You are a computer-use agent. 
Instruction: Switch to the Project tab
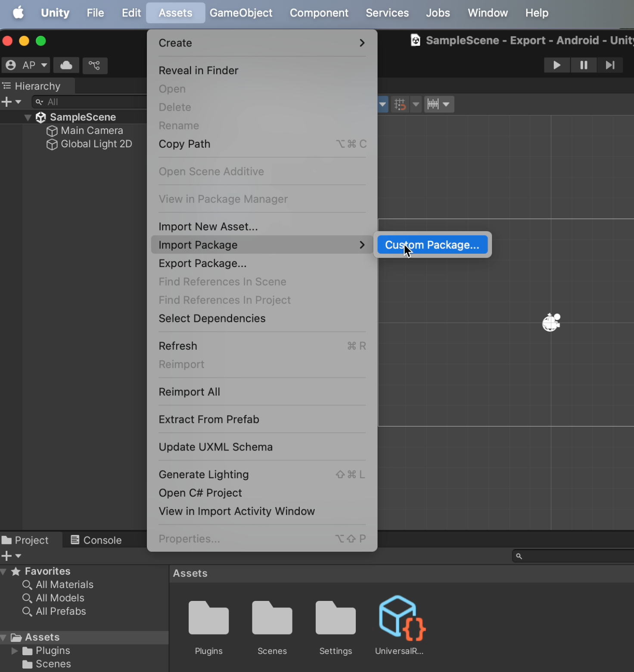tap(25, 540)
